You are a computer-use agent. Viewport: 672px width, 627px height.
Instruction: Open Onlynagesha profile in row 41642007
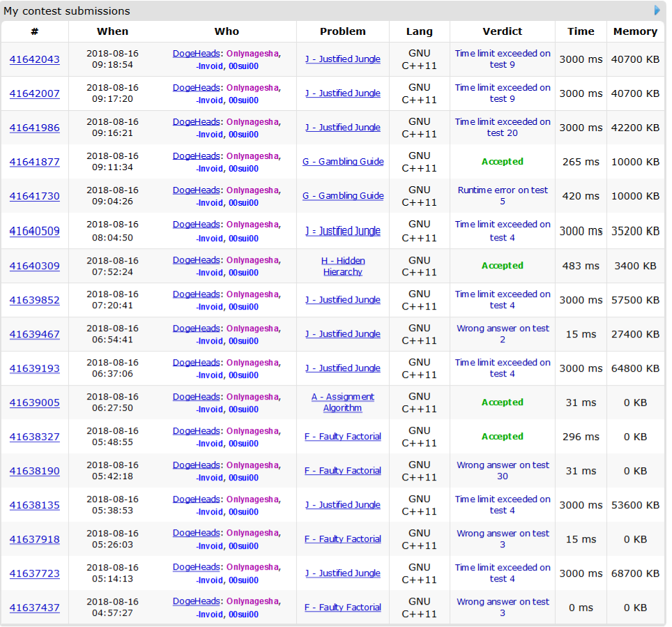tap(252, 88)
